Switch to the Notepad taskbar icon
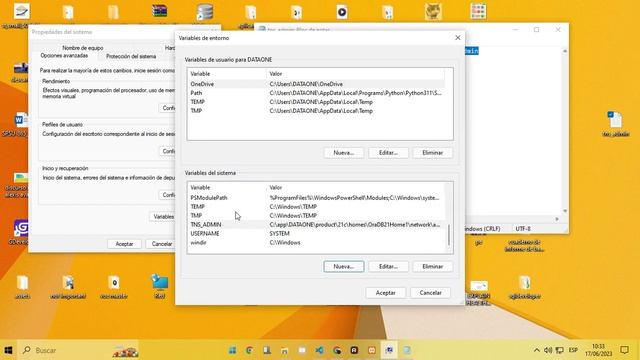This screenshot has width=640, height=360. [x=407, y=350]
